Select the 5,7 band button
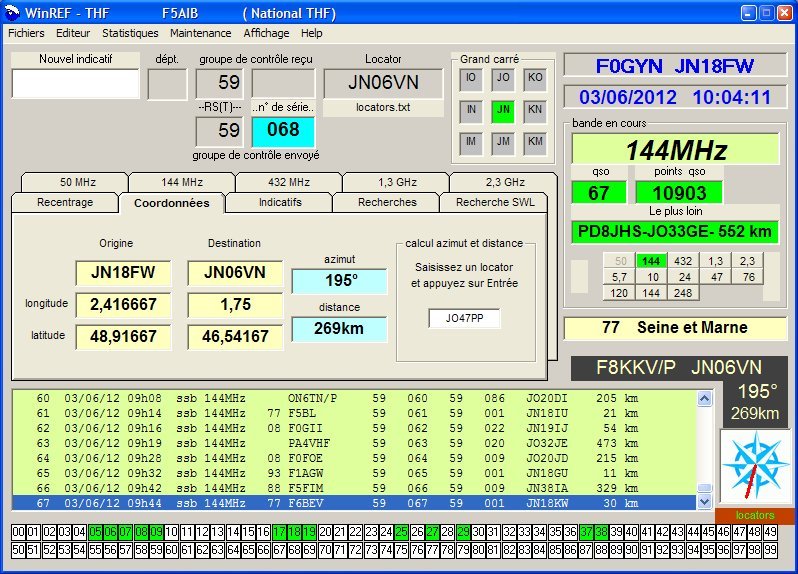The width and height of the screenshot is (798, 574). [x=619, y=277]
